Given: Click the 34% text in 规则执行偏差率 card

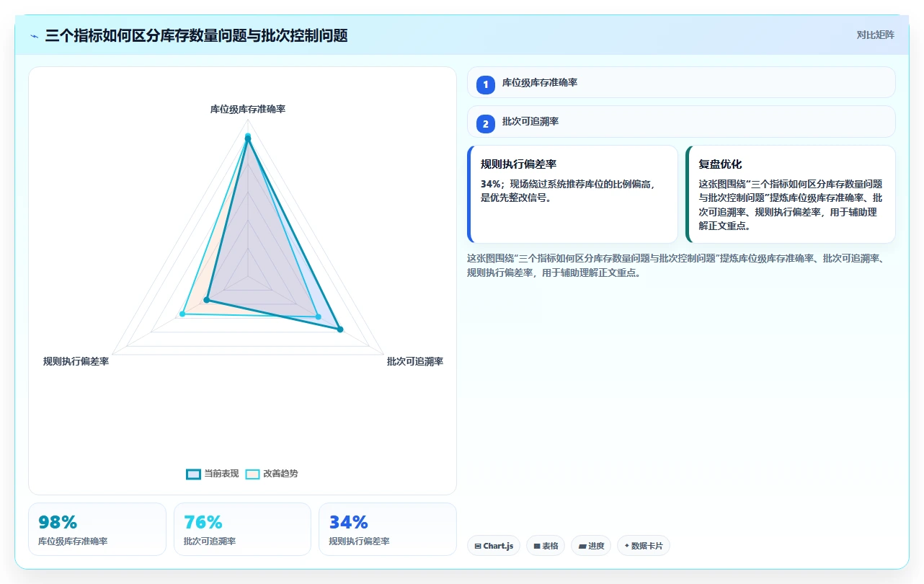Looking at the screenshot, I should pos(491,184).
